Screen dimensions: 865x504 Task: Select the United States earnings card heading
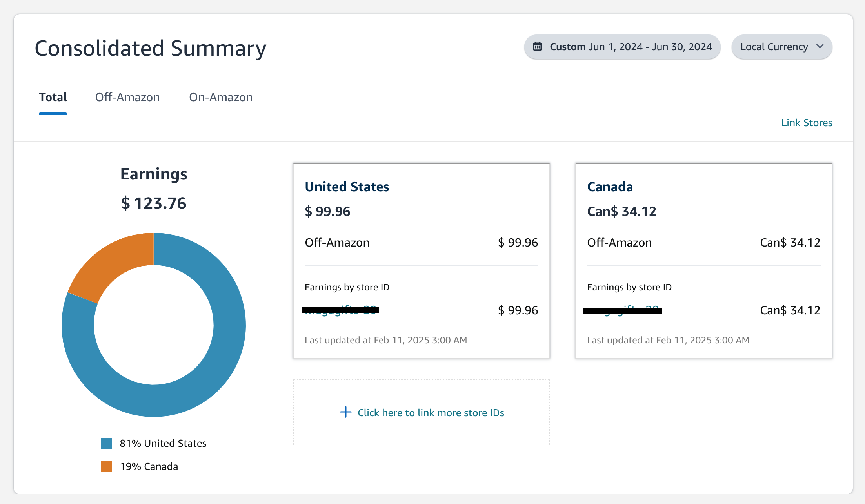[x=347, y=187]
